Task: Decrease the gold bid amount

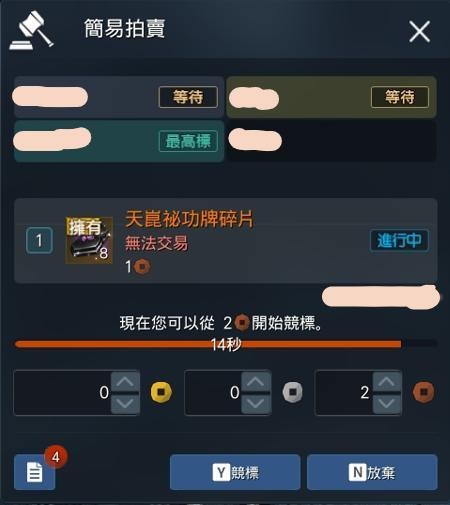Action: coord(125,404)
